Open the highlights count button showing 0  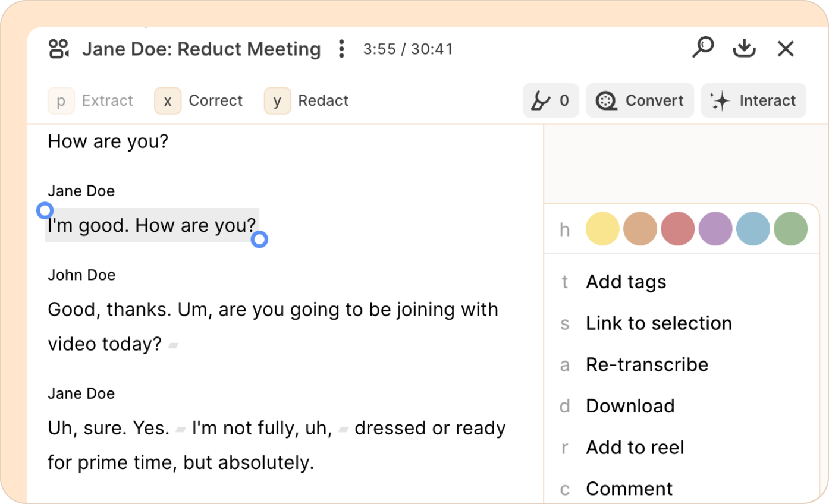tap(551, 100)
